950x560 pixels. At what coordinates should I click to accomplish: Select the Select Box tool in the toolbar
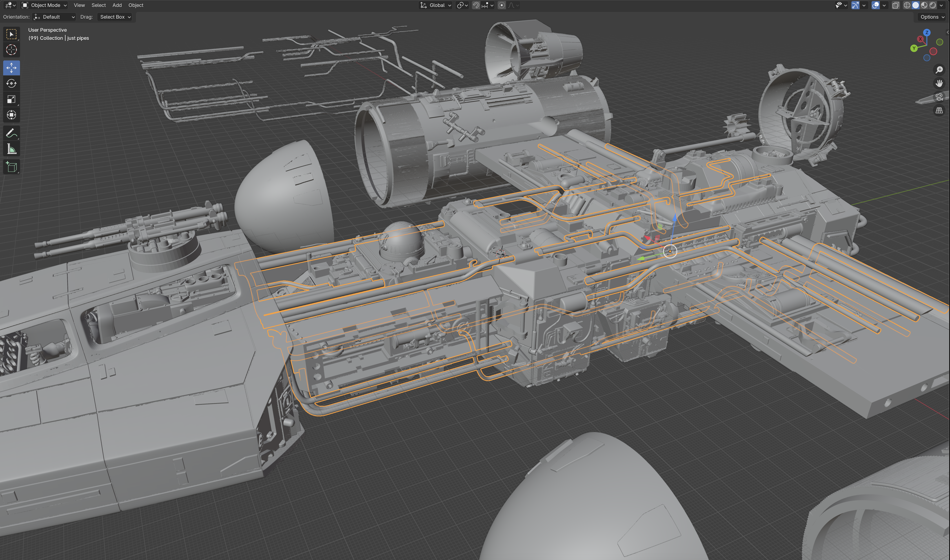pyautogui.click(x=11, y=34)
